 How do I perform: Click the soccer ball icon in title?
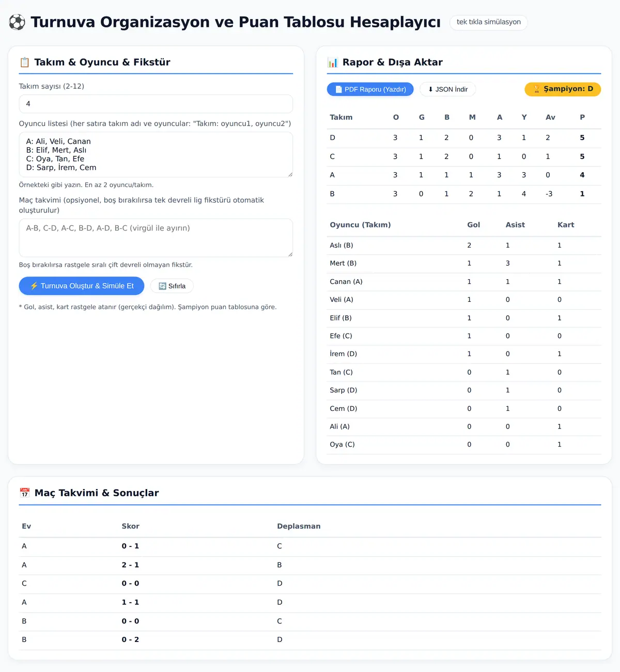click(17, 22)
